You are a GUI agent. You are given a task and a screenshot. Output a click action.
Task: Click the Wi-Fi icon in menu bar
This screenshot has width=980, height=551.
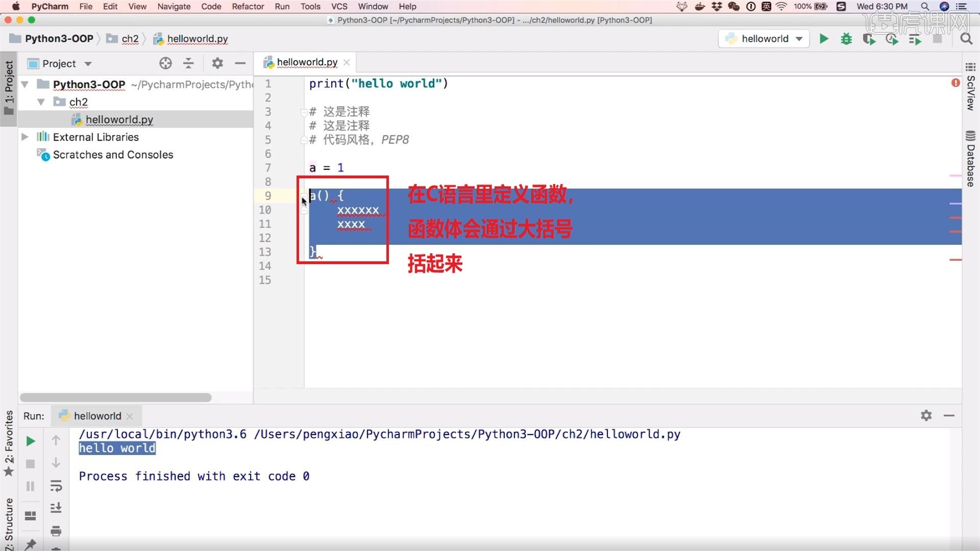tap(781, 7)
